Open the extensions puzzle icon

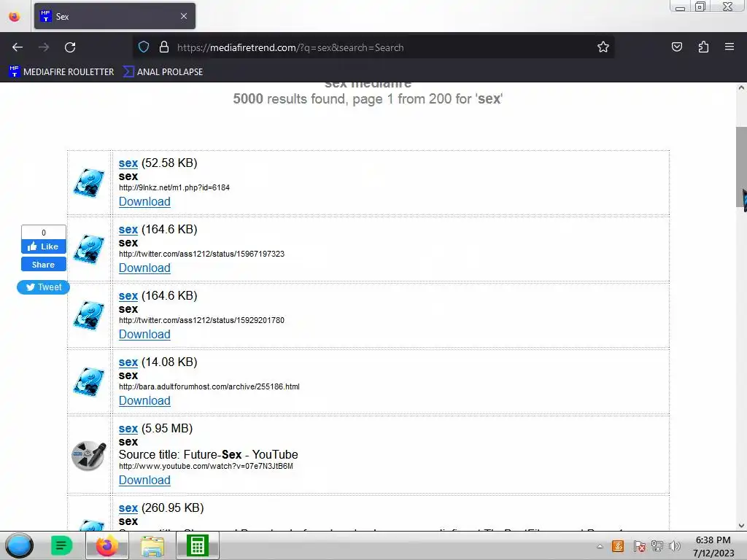point(703,47)
